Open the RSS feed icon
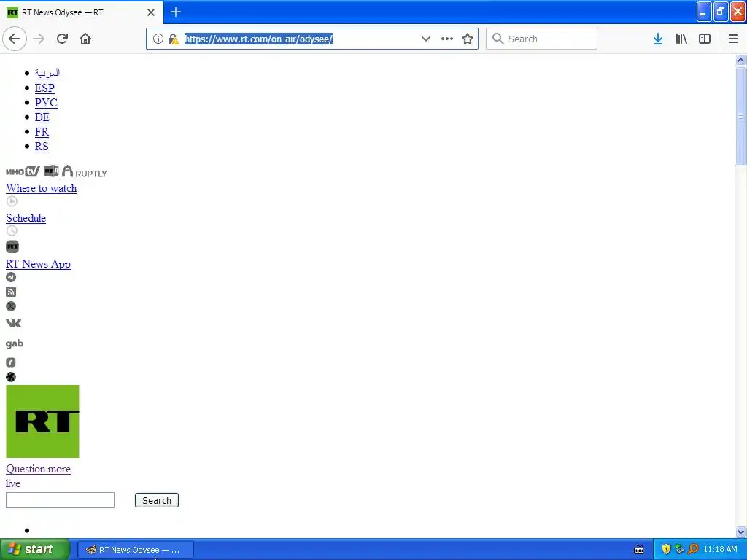747x560 pixels. [11, 292]
